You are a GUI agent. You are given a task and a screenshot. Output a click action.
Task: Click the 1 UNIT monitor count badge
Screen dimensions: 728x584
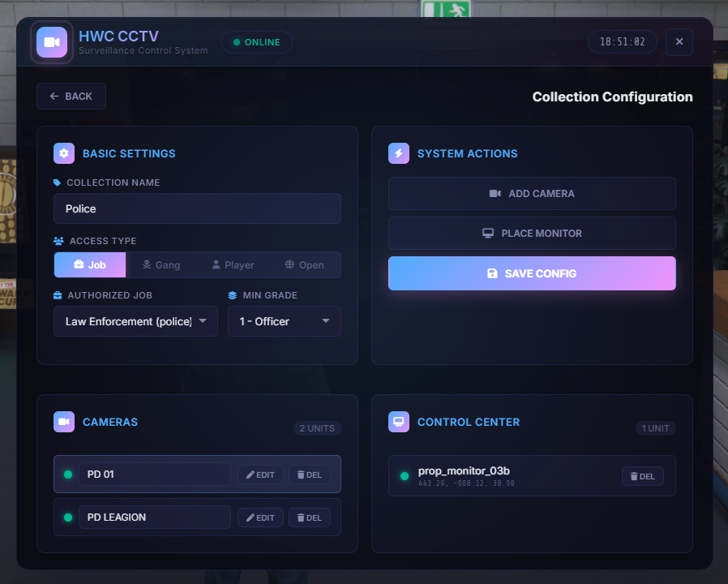pyautogui.click(x=656, y=428)
